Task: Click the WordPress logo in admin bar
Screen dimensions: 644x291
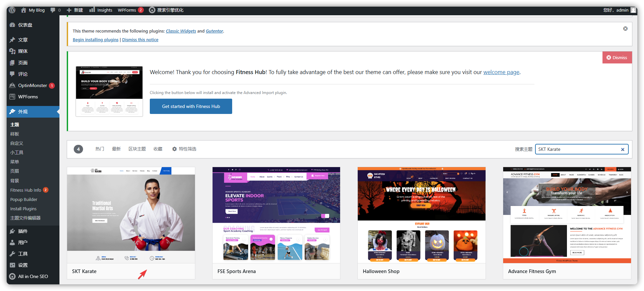Action: (12, 10)
